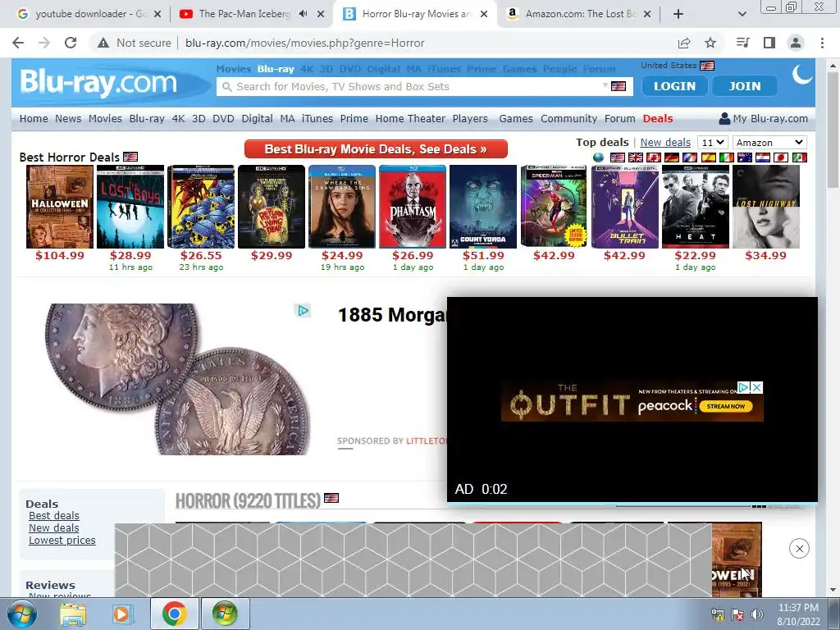Click Stream Now on Peacock ad
The image size is (840, 630).
pyautogui.click(x=725, y=406)
